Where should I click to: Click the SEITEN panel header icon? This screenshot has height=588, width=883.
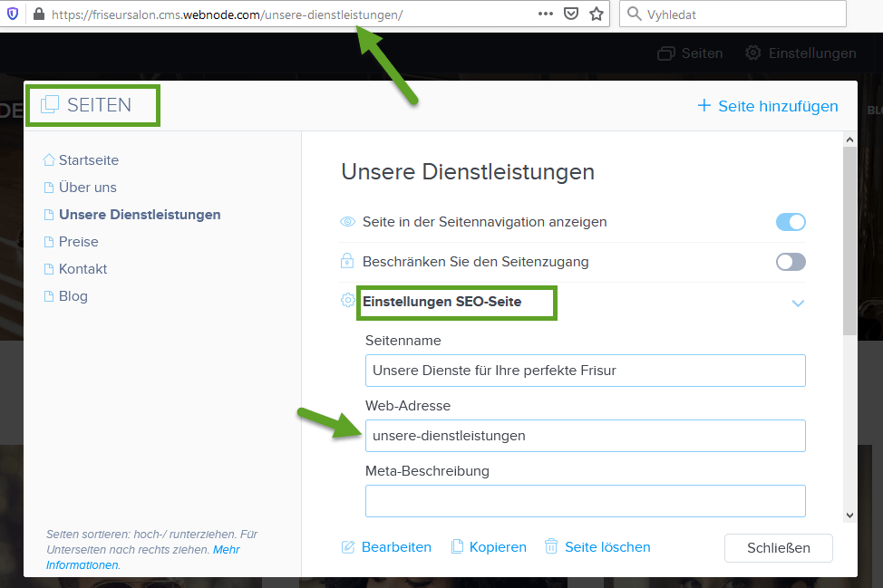click(50, 104)
